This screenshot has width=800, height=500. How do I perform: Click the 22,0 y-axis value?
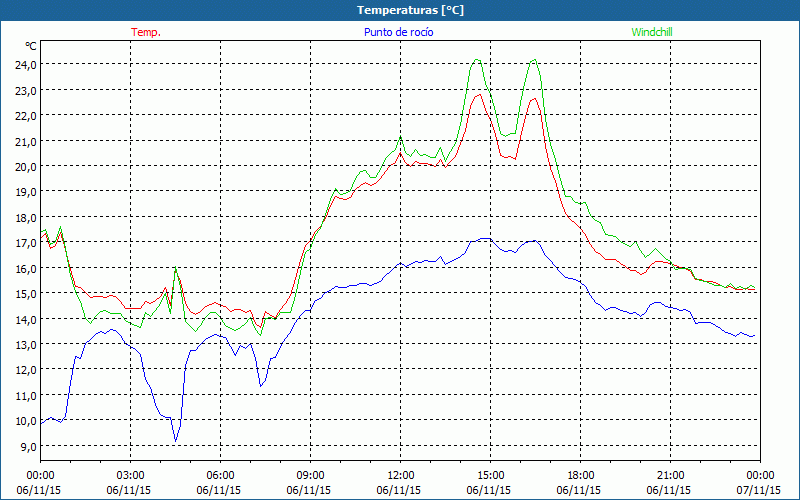coord(27,116)
